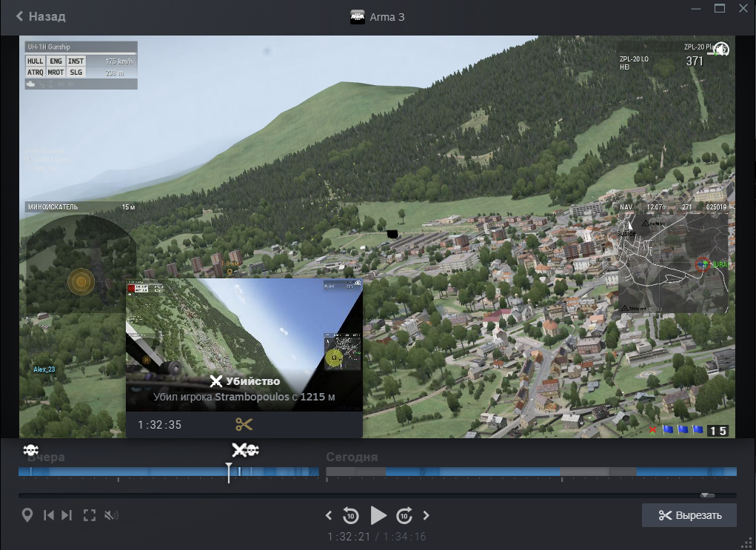This screenshot has width=756, height=550.
Task: Step one frame forward
Action: click(x=426, y=516)
